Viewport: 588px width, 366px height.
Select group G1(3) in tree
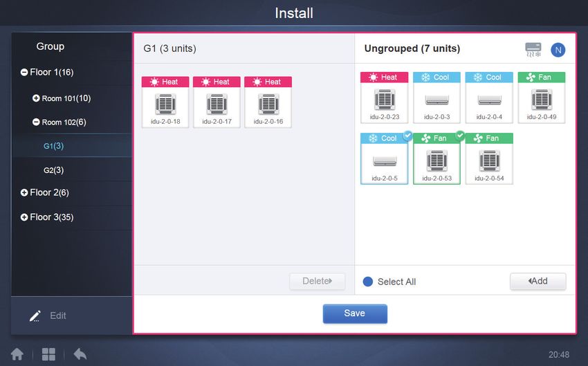click(54, 146)
